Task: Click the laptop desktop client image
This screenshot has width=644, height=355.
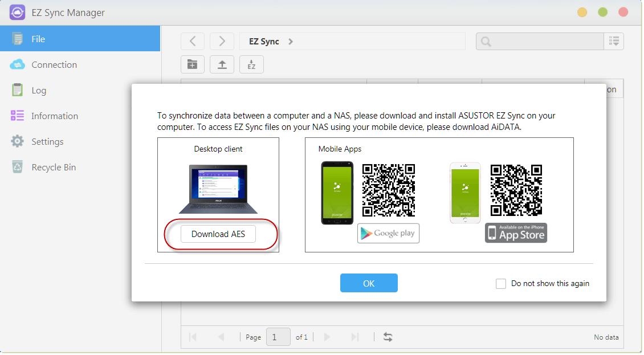Action: point(218,189)
